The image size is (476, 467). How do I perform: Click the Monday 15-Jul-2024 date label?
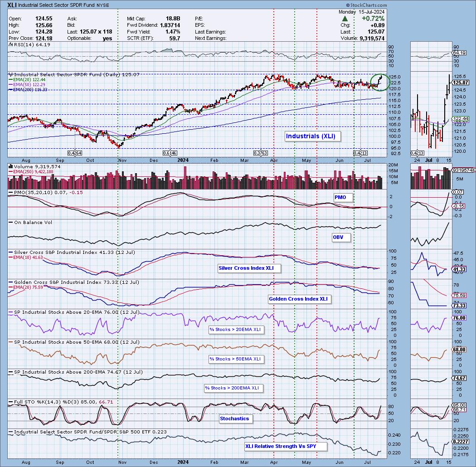362,12
